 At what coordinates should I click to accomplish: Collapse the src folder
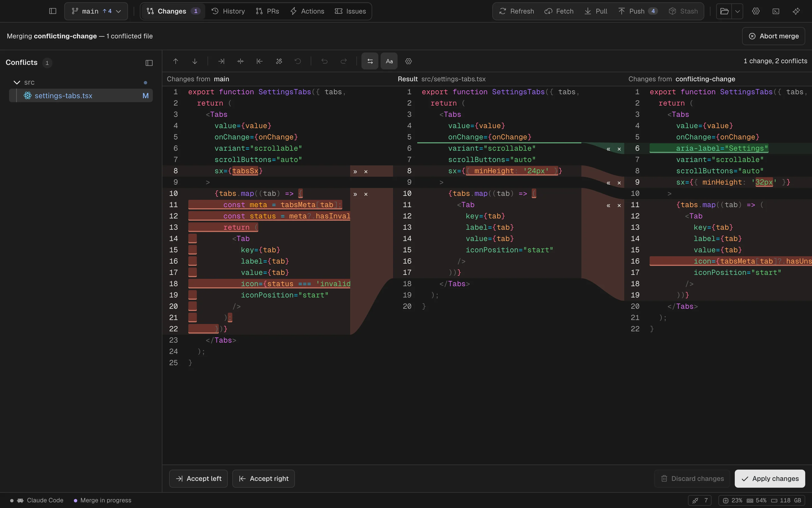click(x=17, y=82)
